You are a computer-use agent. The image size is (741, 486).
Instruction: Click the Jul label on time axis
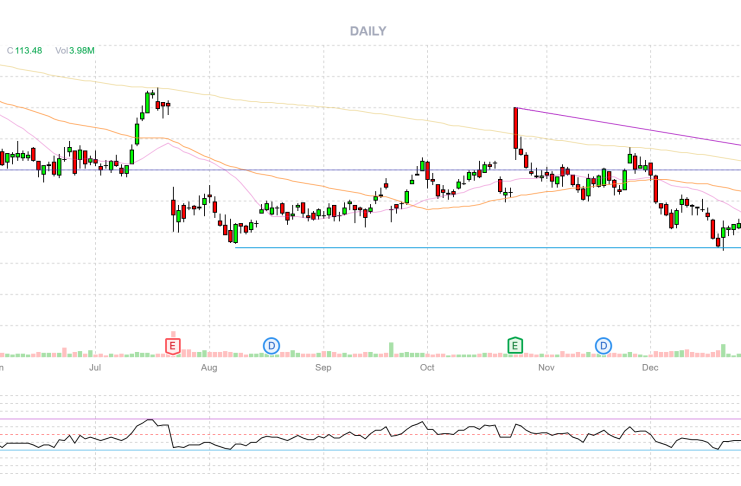pos(96,368)
